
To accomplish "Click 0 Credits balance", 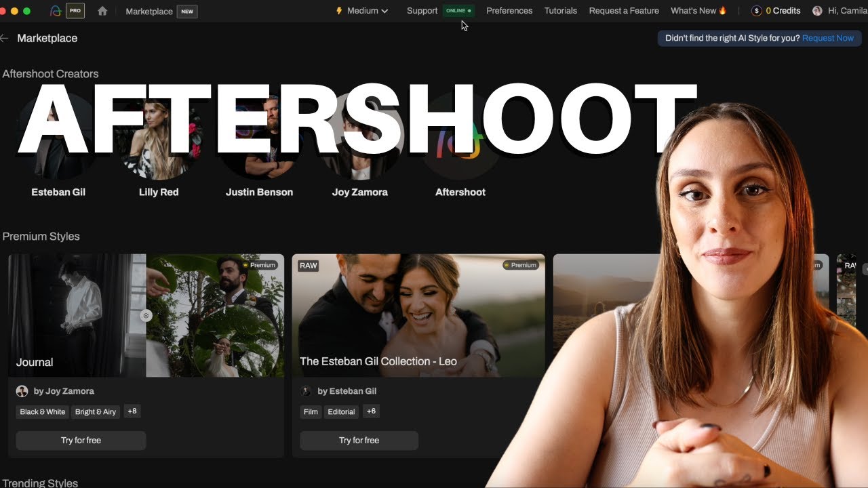I will (x=783, y=11).
